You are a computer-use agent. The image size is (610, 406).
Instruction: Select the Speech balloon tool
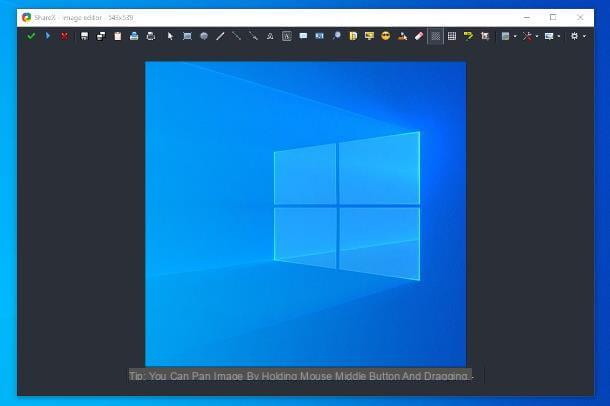point(303,36)
